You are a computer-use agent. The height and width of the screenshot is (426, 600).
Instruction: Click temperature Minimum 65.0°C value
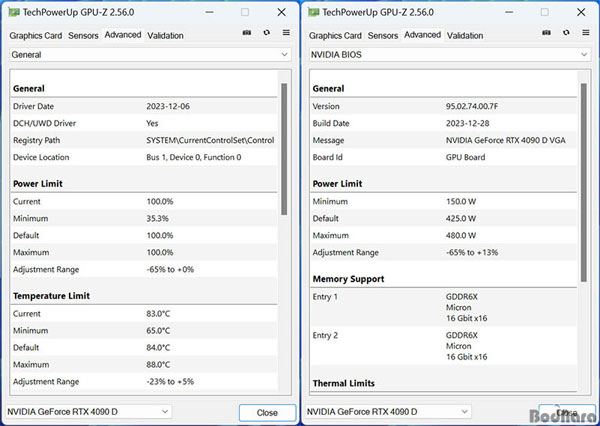point(158,331)
